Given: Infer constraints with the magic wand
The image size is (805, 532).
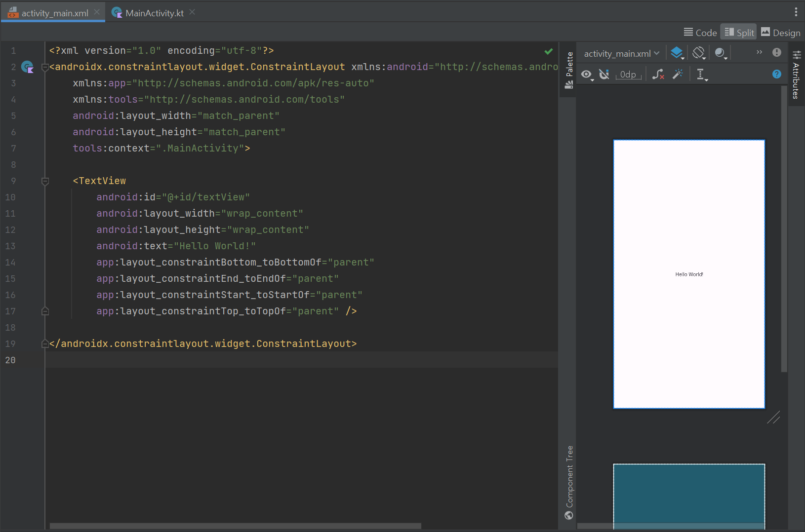Looking at the screenshot, I should tap(678, 74).
